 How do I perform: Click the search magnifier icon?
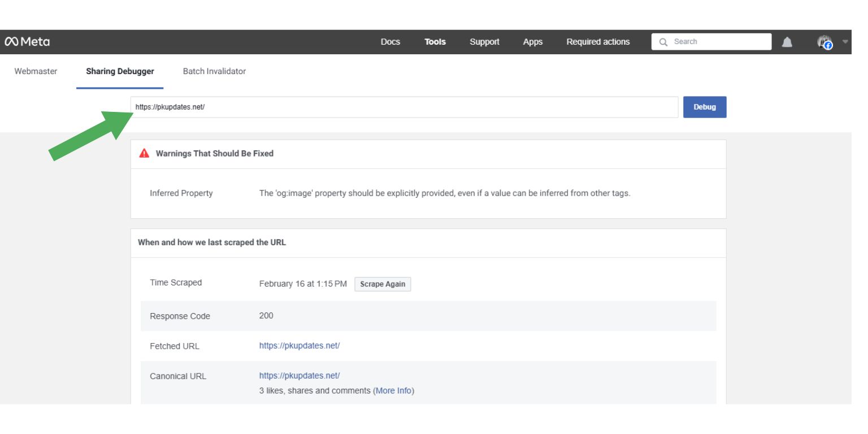point(664,42)
